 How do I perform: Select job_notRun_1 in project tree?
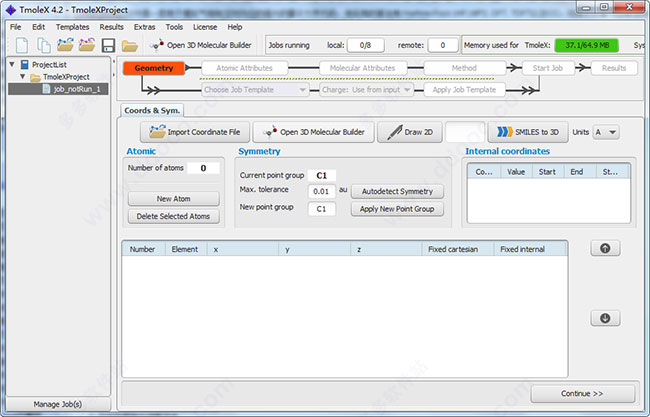pyautogui.click(x=73, y=89)
